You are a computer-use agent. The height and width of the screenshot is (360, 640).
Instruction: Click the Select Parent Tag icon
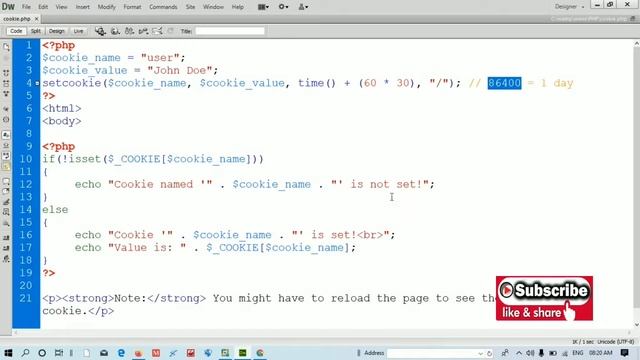point(6,109)
